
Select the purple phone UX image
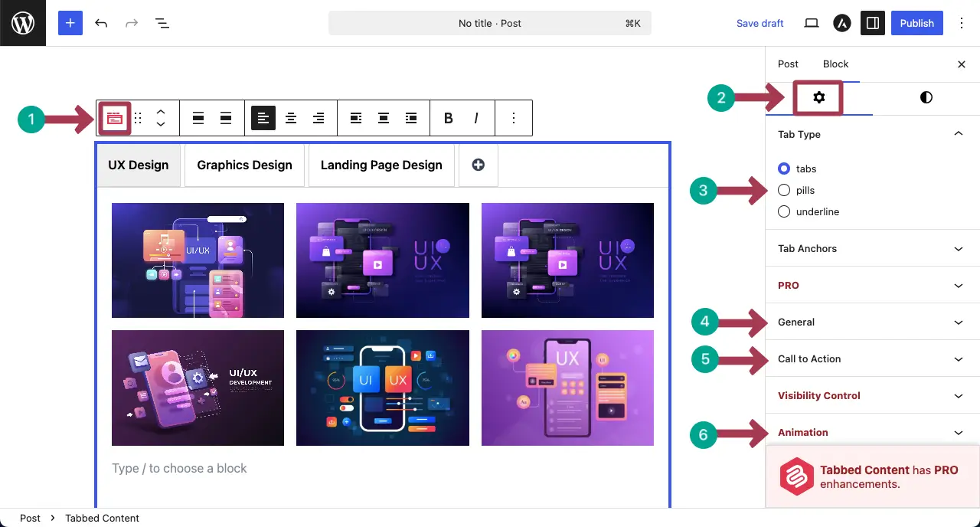click(567, 388)
